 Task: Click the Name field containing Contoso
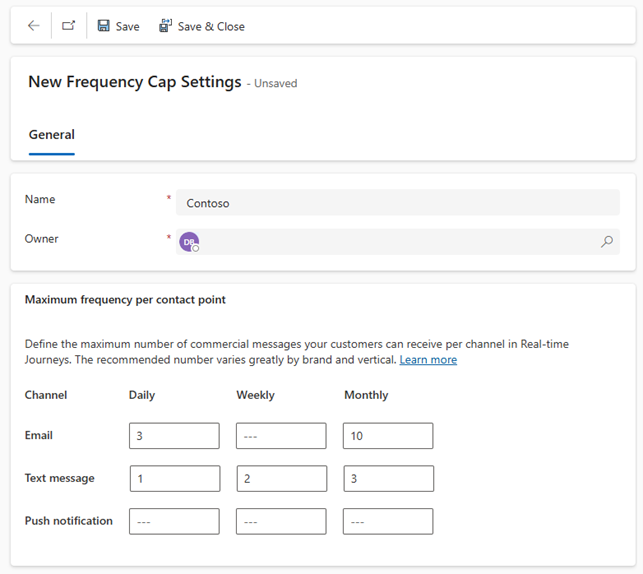click(398, 203)
